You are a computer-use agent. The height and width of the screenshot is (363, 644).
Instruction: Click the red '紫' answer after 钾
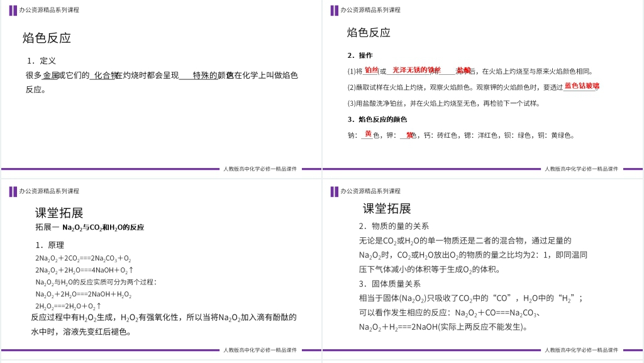click(x=409, y=135)
